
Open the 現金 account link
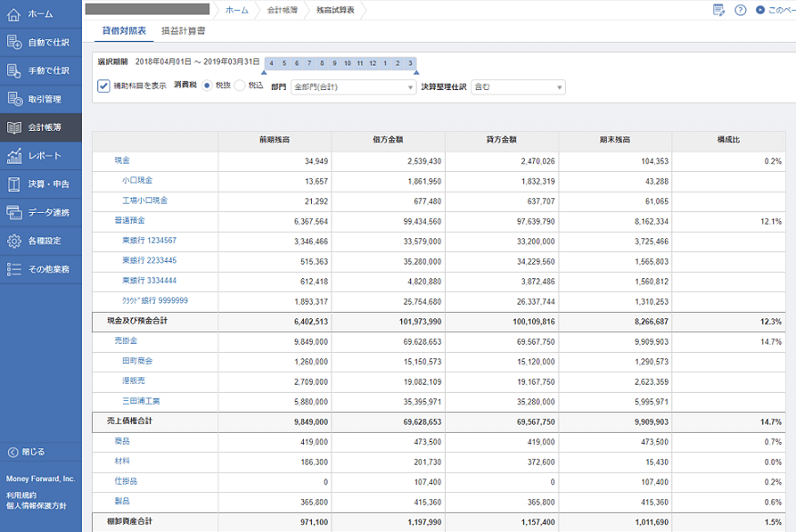(122, 160)
